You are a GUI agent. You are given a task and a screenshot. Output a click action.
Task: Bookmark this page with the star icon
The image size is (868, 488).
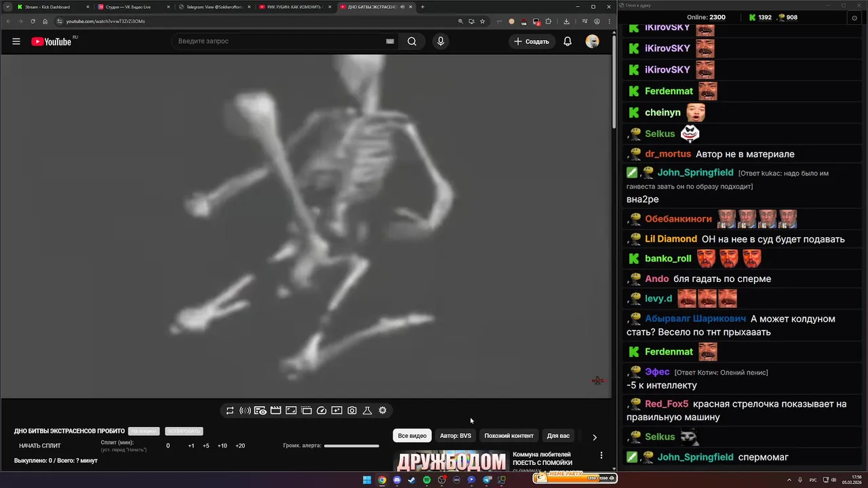(x=482, y=21)
